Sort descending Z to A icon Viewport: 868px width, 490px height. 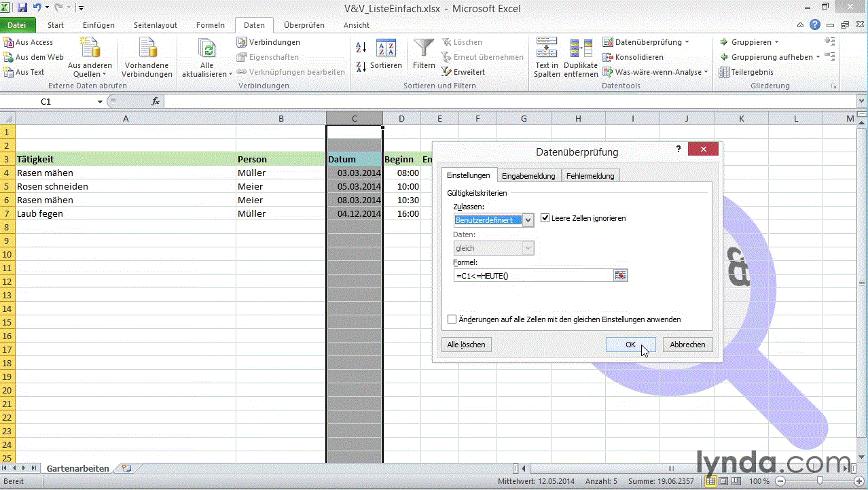[x=361, y=67]
